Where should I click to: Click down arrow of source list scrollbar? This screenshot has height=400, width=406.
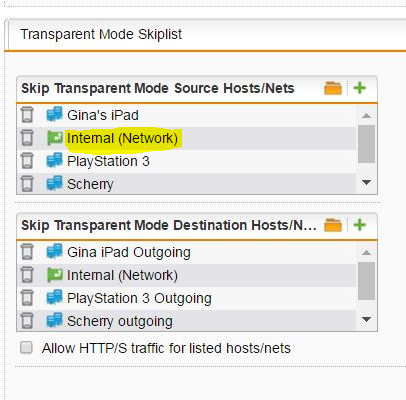366,183
